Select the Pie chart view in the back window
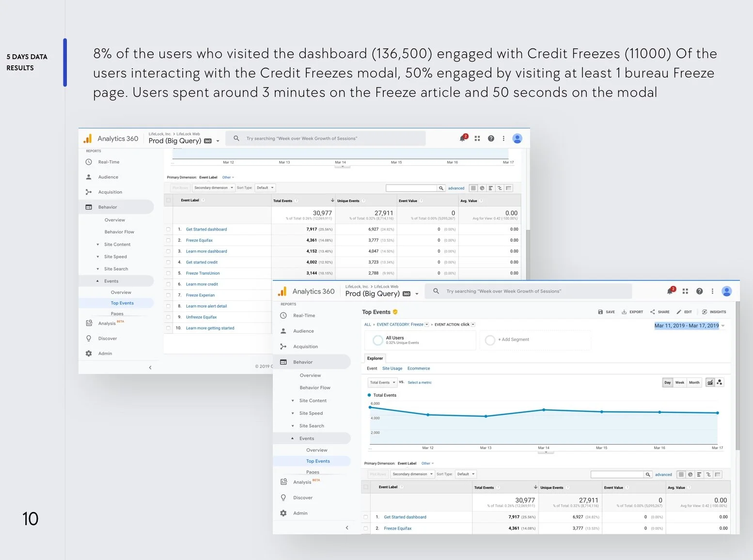 click(x=482, y=188)
